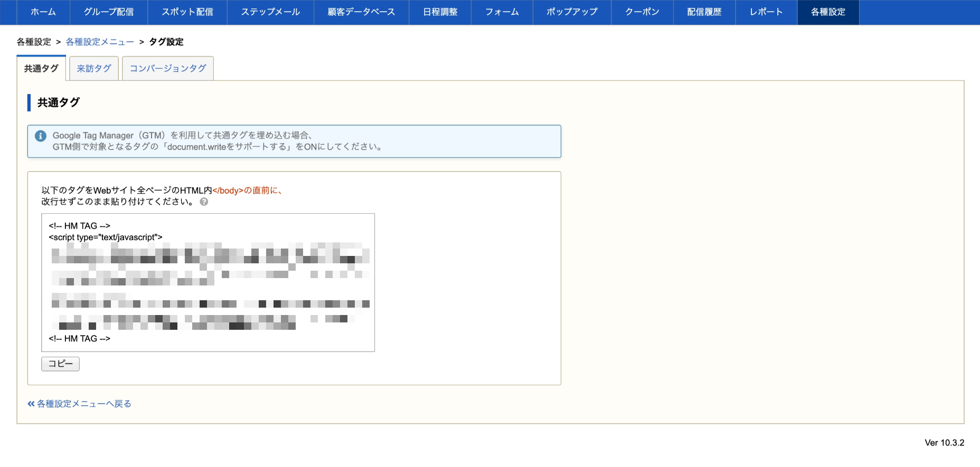This screenshot has height=467, width=980.
Task: Open the フォーム menu item
Action: (502, 12)
